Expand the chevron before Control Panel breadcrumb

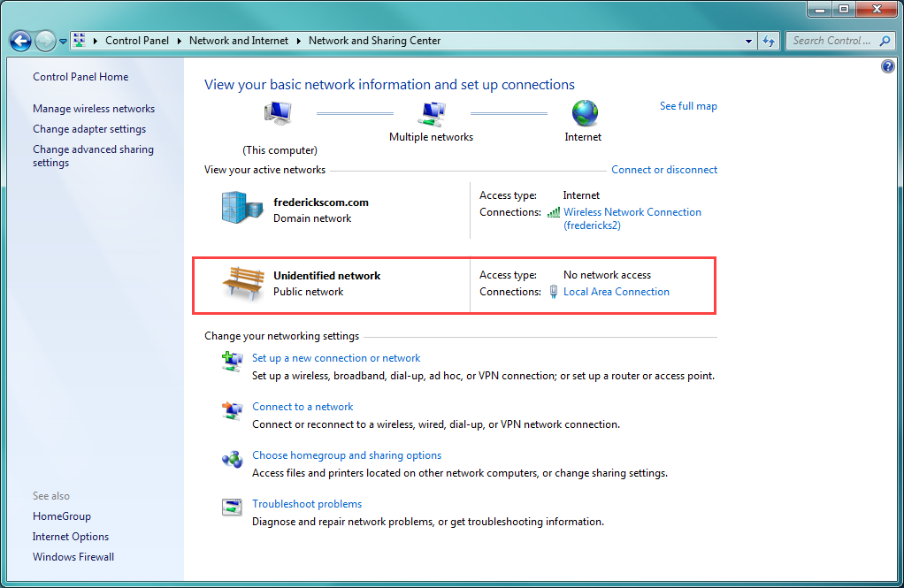tap(96, 41)
